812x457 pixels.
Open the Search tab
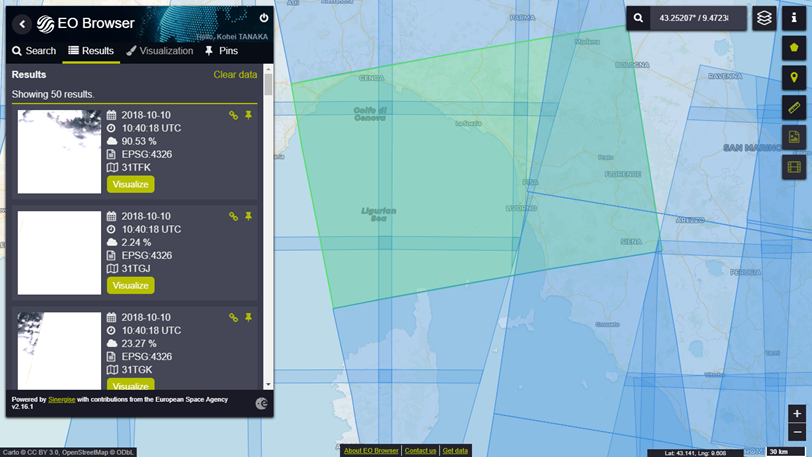point(34,51)
